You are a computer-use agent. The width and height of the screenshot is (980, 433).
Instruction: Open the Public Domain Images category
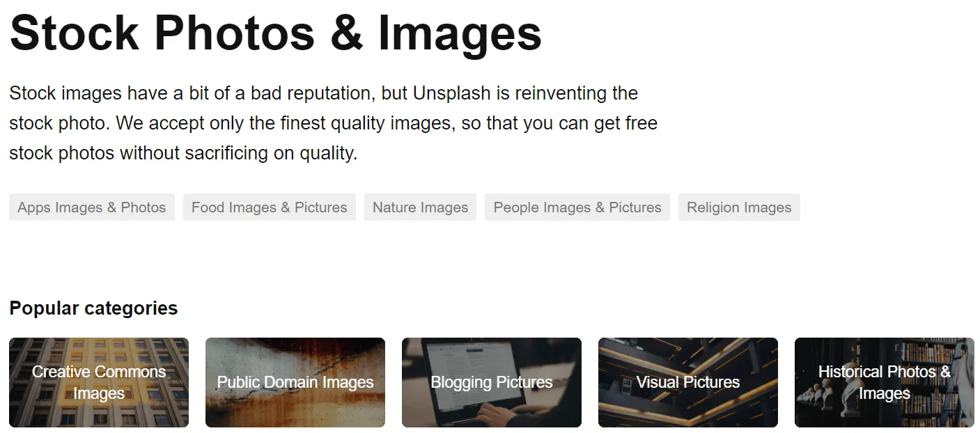click(x=295, y=382)
